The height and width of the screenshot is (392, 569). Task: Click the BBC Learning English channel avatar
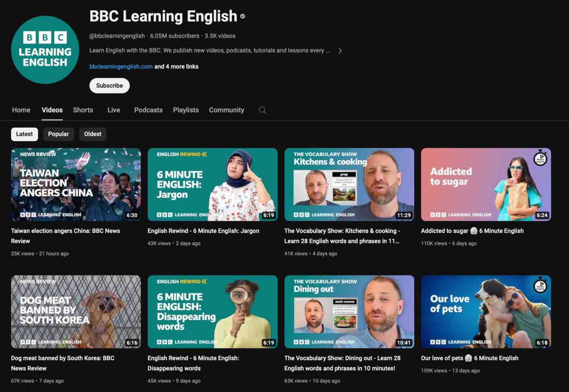tap(45, 50)
